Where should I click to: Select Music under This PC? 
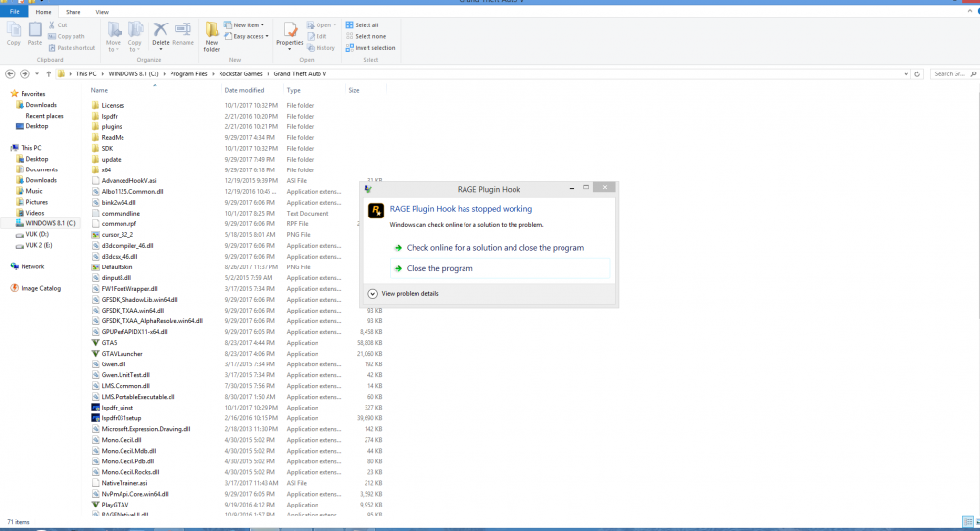(29, 191)
